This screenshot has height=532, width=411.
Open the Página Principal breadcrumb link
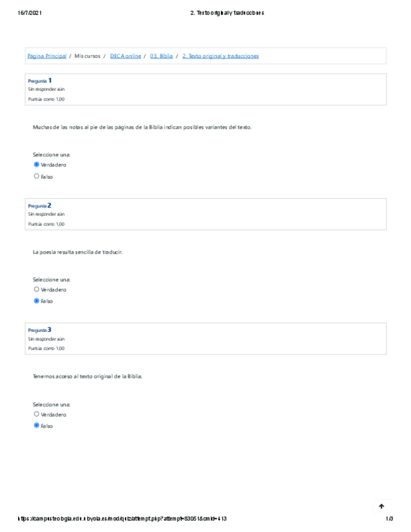tap(46, 56)
